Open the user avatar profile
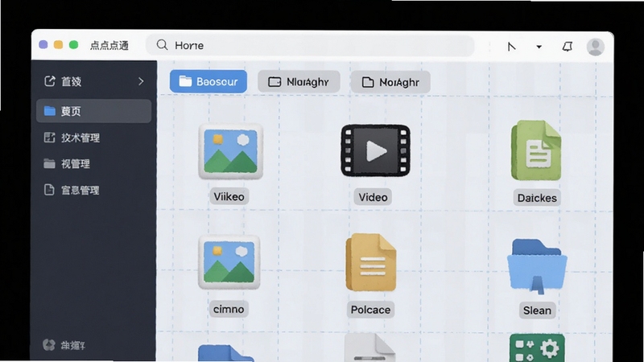644x362 pixels. [595, 47]
